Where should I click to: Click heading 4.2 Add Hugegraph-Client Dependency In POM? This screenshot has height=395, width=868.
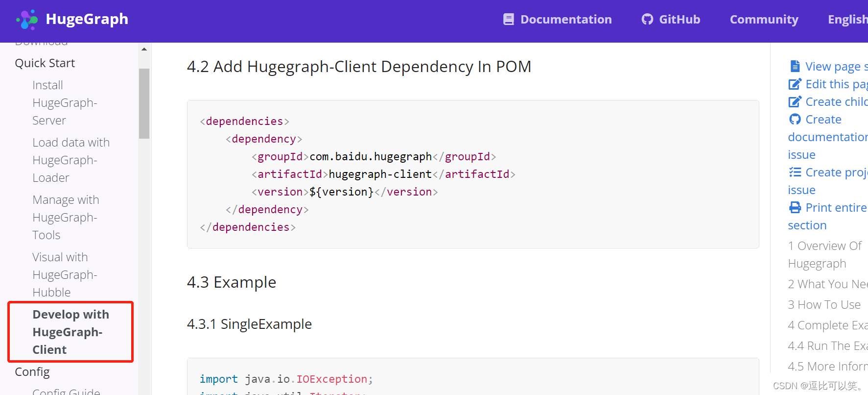(359, 66)
